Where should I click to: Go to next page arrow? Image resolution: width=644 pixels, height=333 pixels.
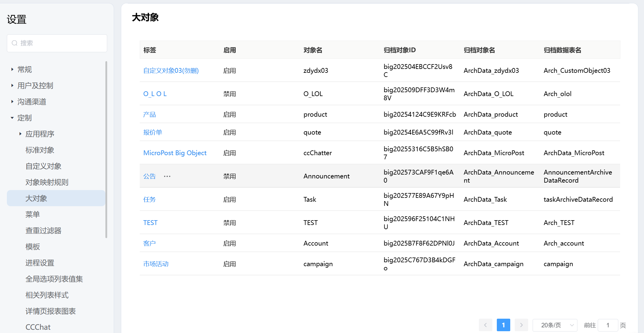521,325
